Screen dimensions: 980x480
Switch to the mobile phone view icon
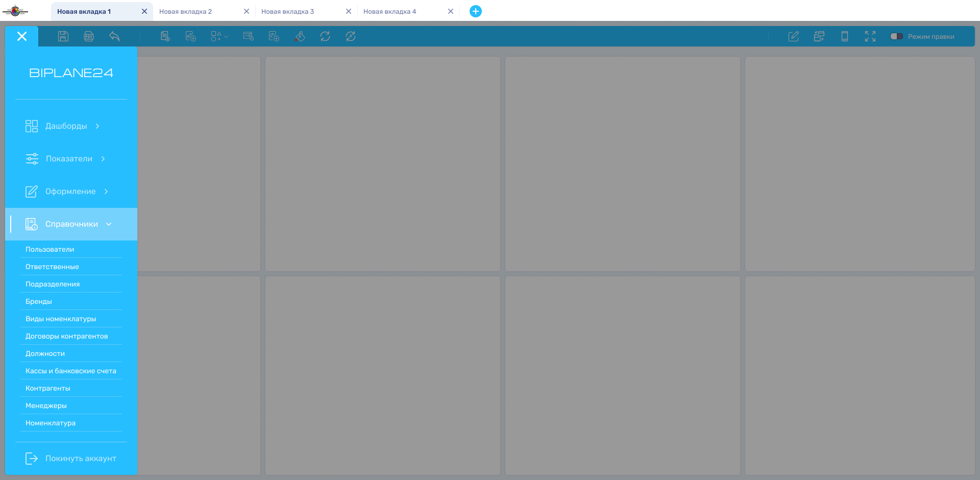tap(845, 36)
